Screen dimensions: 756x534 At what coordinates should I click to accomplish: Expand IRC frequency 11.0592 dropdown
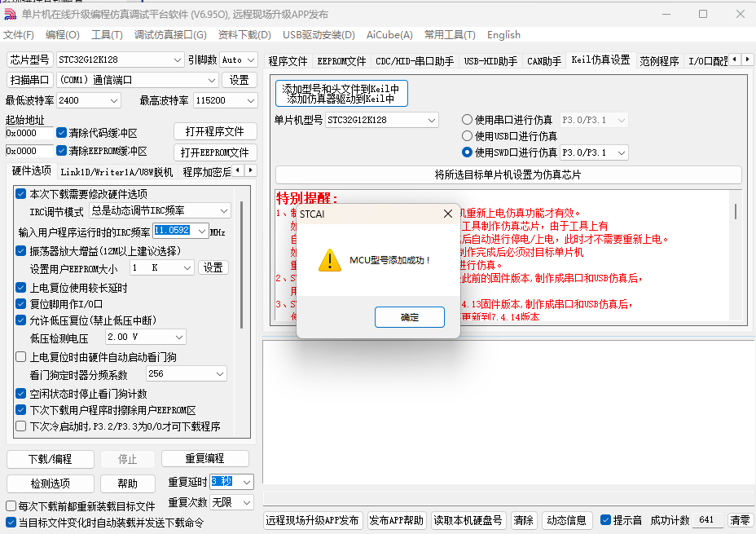[x=201, y=231]
